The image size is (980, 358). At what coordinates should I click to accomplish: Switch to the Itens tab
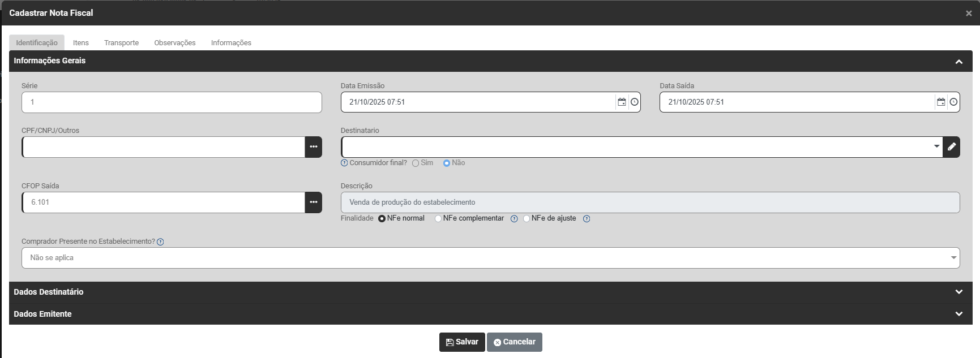coord(80,43)
